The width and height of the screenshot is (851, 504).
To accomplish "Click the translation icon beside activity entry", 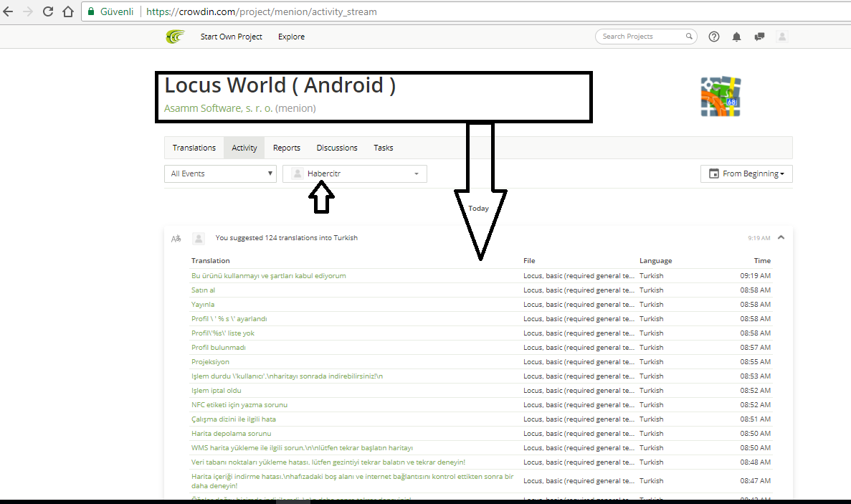I will click(x=176, y=238).
